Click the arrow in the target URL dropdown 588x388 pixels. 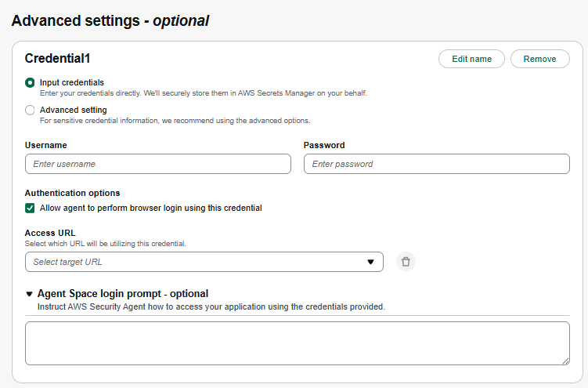370,262
